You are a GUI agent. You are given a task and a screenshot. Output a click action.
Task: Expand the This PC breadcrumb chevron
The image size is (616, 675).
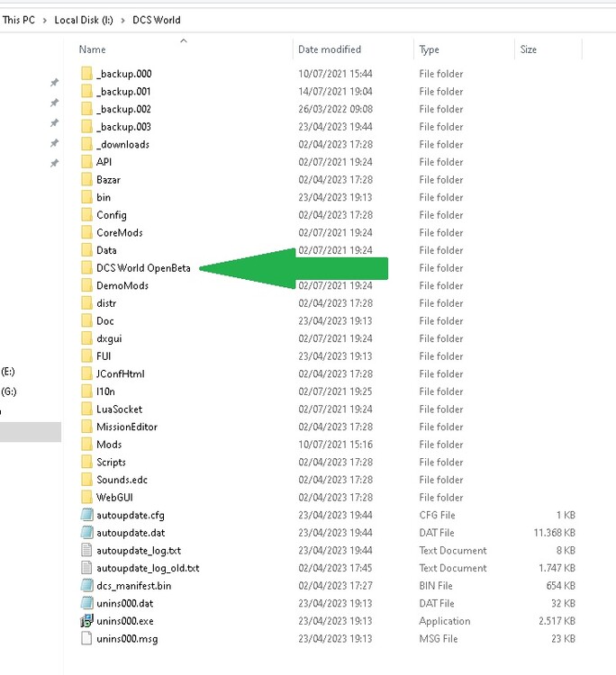pyautogui.click(x=44, y=20)
